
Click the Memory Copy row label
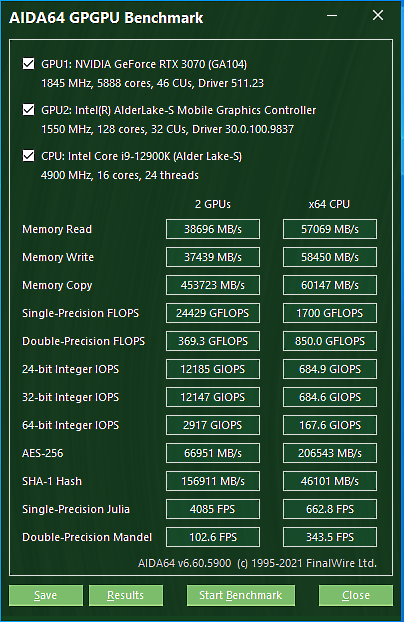[x=57, y=285]
